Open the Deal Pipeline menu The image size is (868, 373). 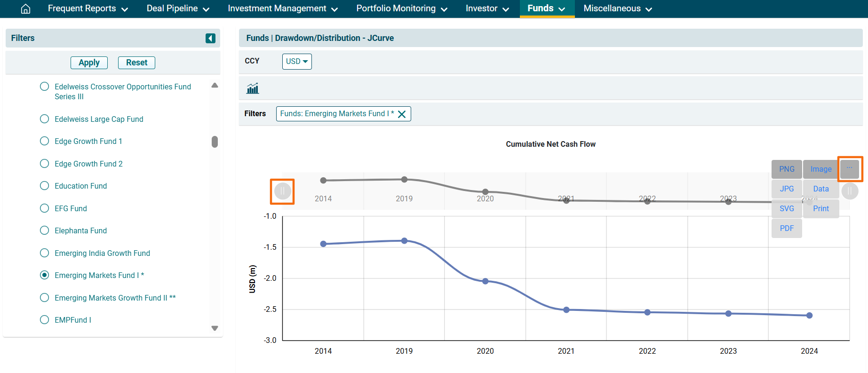coord(178,8)
